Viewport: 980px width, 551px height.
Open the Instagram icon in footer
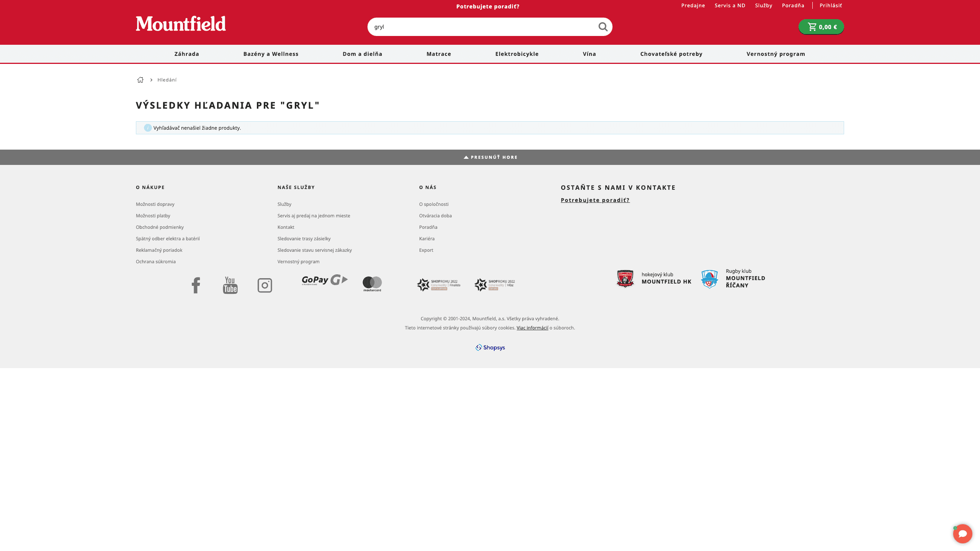point(265,285)
